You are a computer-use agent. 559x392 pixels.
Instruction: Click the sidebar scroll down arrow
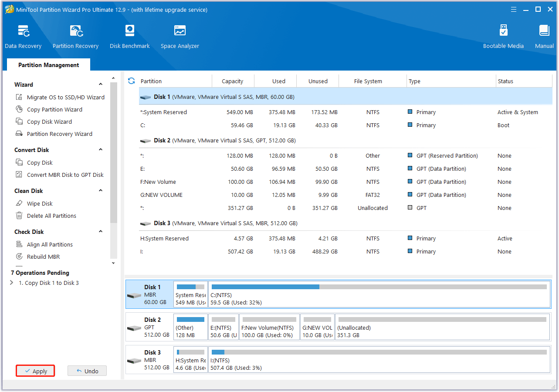click(x=114, y=263)
